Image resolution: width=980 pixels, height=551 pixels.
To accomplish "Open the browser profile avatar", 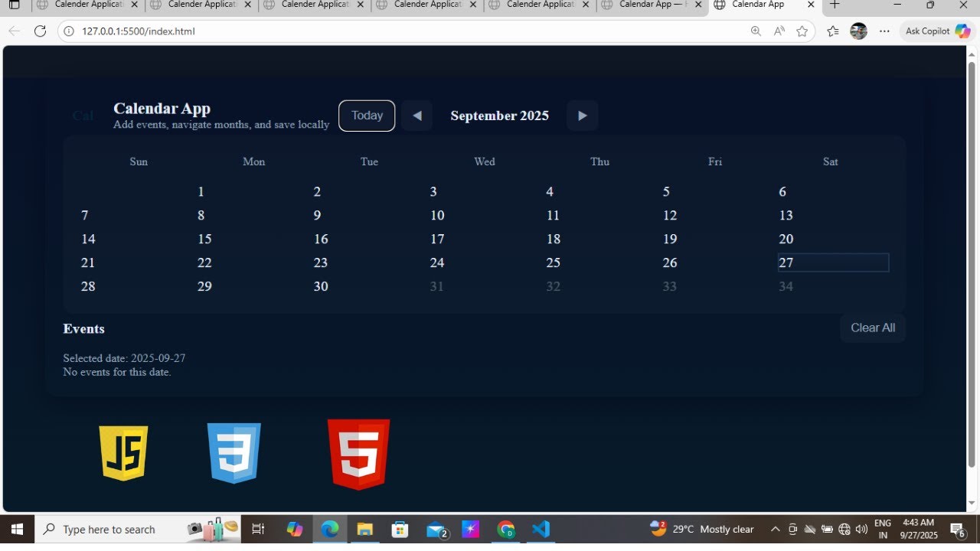I will click(x=858, y=31).
